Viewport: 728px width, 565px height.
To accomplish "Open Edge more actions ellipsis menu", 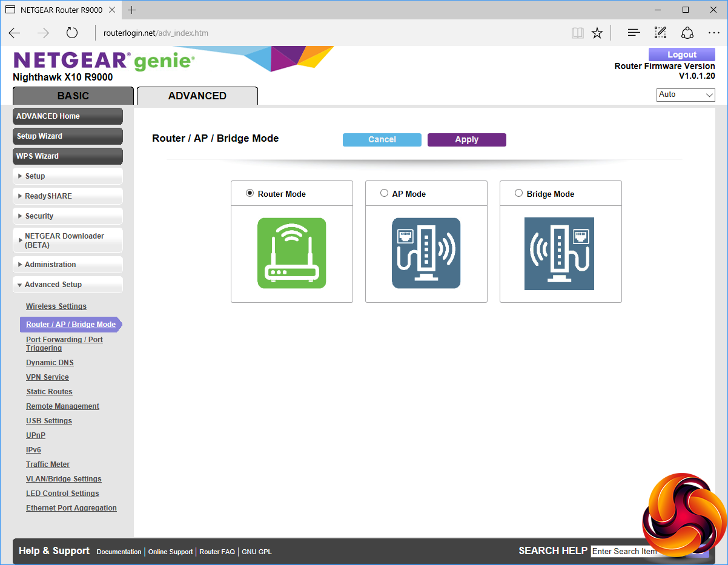I will click(713, 33).
